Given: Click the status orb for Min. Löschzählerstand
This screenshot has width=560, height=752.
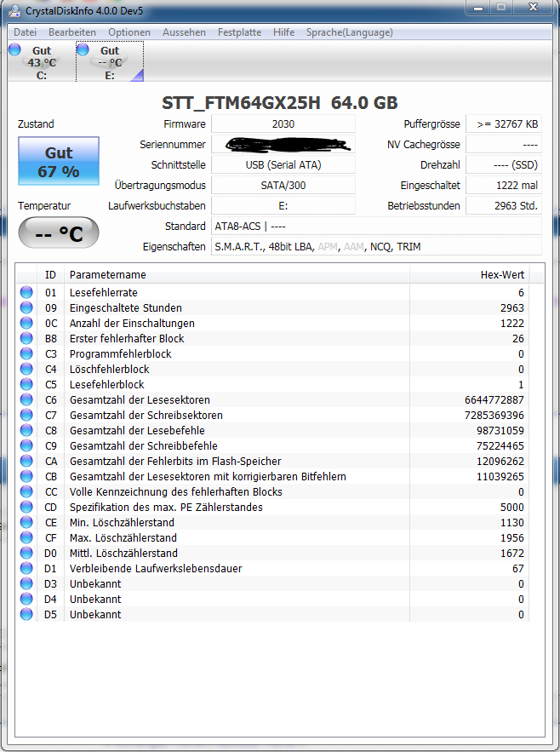Looking at the screenshot, I should tap(26, 522).
